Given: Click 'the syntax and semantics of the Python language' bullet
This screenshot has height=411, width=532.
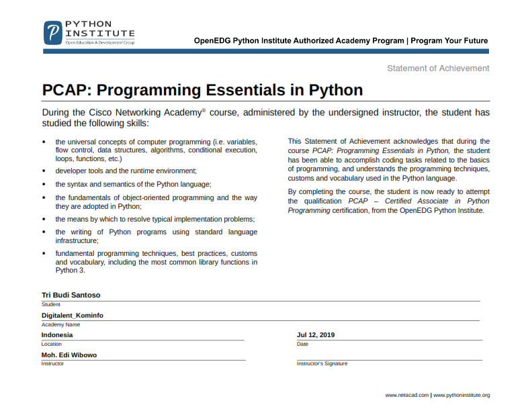Looking at the screenshot, I should [x=133, y=185].
